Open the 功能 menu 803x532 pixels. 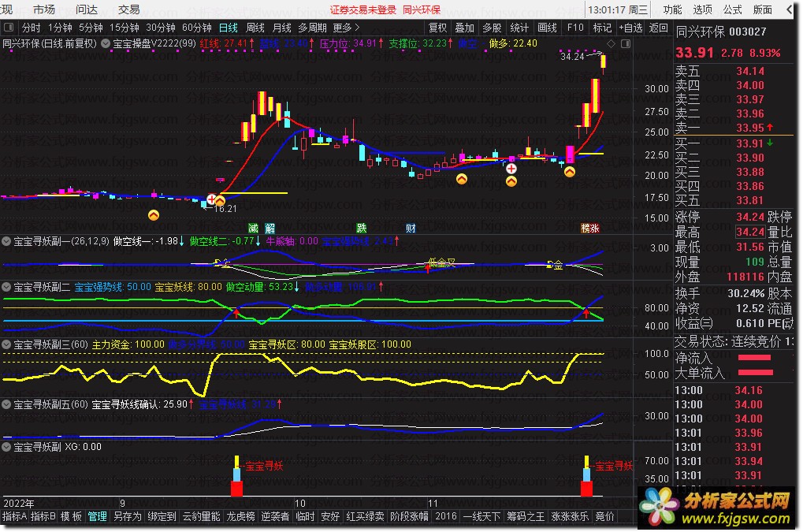pyautogui.click(x=672, y=9)
